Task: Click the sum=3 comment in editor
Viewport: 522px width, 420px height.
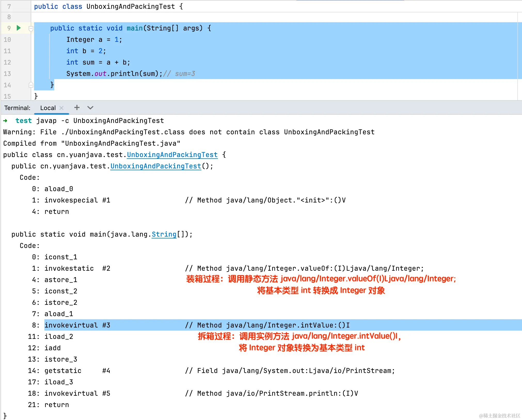Action: tap(185, 74)
